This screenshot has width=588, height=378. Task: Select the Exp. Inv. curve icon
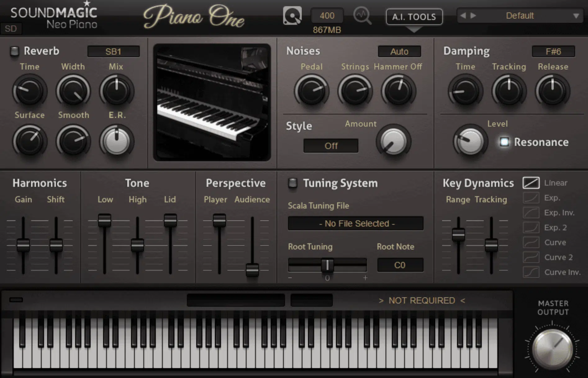(x=531, y=213)
